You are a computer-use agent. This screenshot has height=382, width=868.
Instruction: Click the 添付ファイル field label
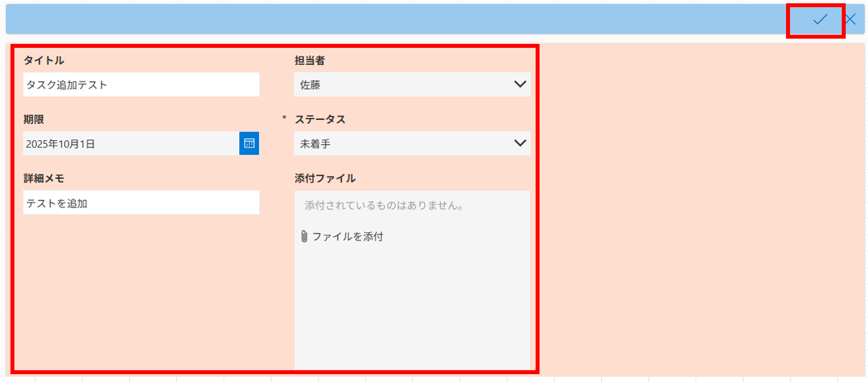click(325, 178)
